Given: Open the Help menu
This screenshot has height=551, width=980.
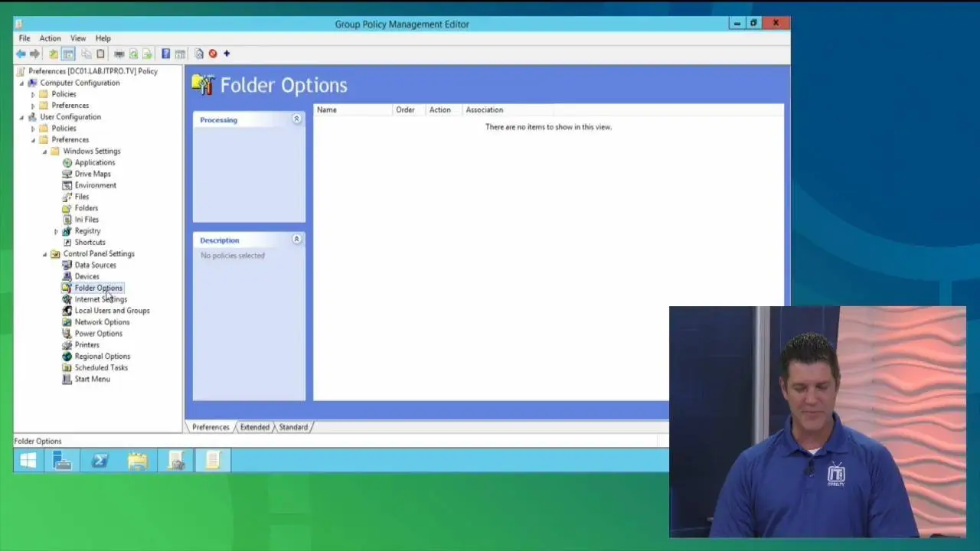Looking at the screenshot, I should (103, 38).
